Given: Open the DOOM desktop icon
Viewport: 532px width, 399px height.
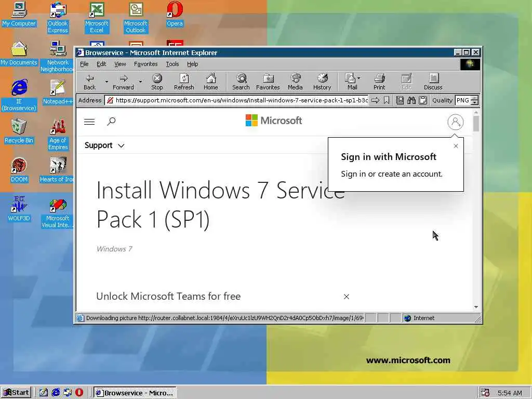Looking at the screenshot, I should (x=19, y=170).
